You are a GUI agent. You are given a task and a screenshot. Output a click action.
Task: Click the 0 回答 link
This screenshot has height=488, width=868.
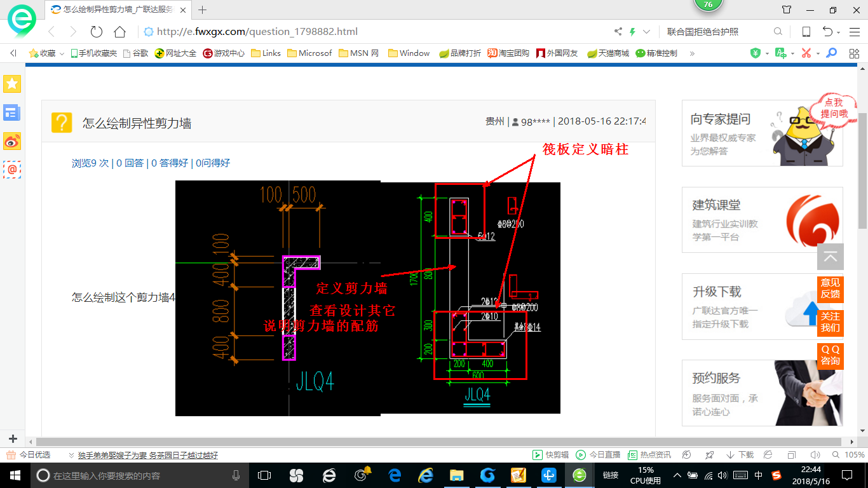(130, 163)
